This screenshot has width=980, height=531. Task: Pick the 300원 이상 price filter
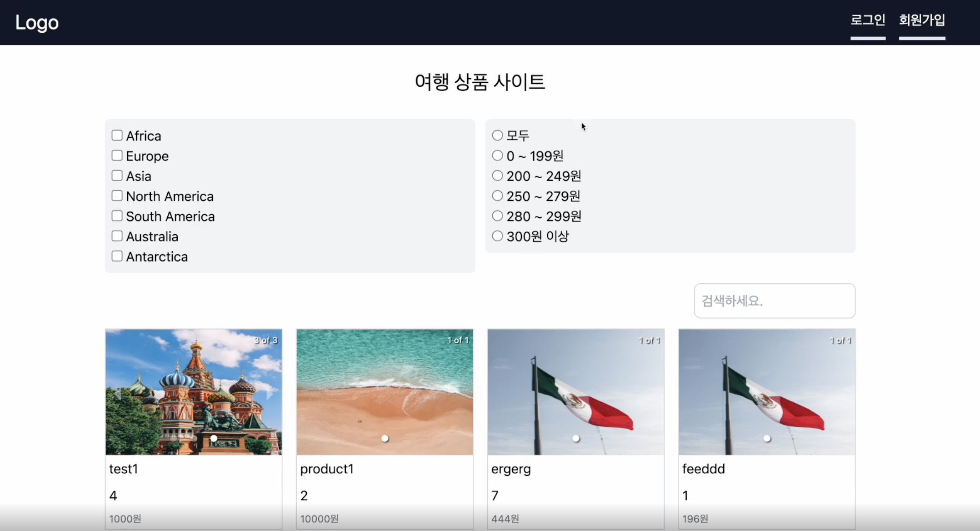click(x=497, y=236)
